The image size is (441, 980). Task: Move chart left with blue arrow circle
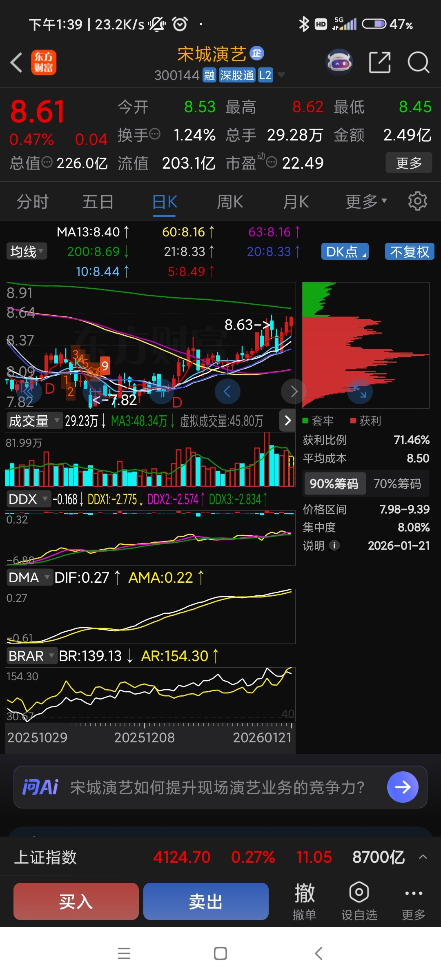click(x=227, y=392)
